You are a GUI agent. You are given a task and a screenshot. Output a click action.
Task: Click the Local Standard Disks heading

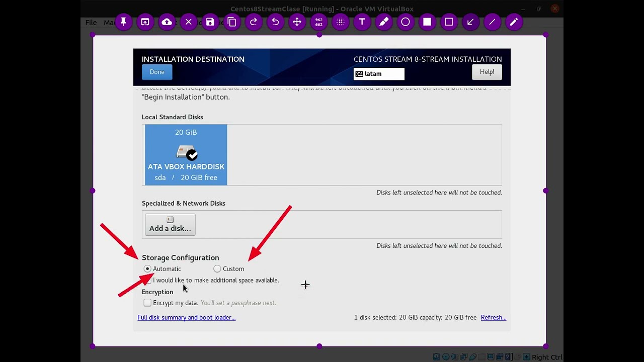click(x=173, y=117)
